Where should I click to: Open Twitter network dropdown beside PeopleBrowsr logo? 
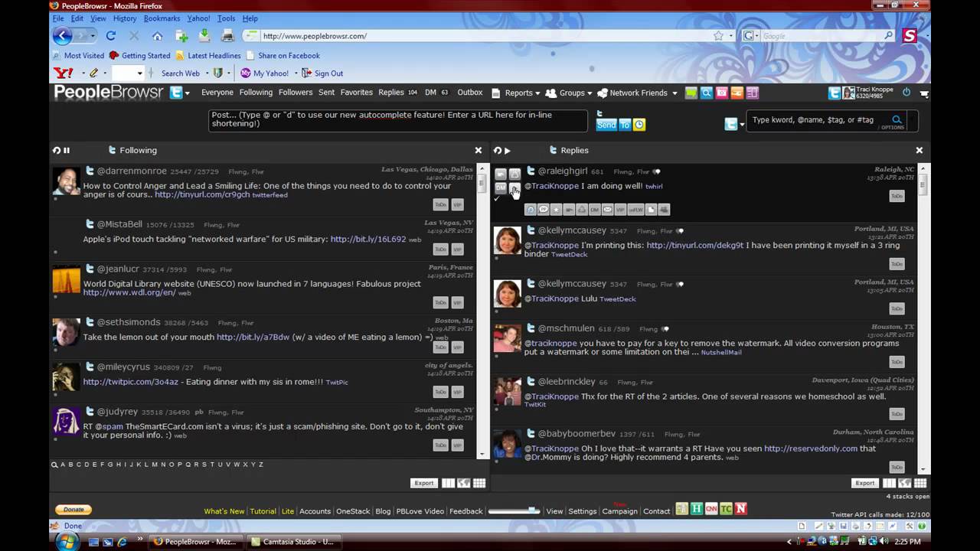coord(187,93)
